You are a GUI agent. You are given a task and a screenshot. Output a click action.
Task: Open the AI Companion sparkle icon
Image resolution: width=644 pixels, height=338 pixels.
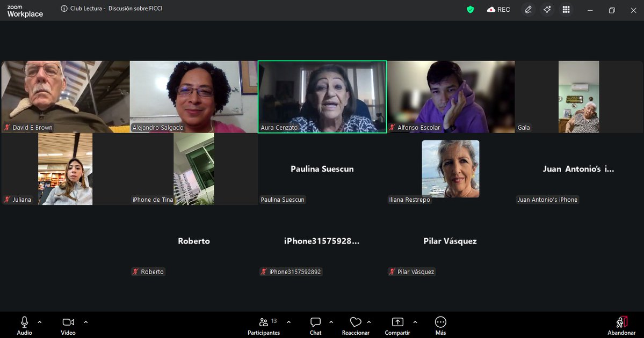pyautogui.click(x=547, y=10)
